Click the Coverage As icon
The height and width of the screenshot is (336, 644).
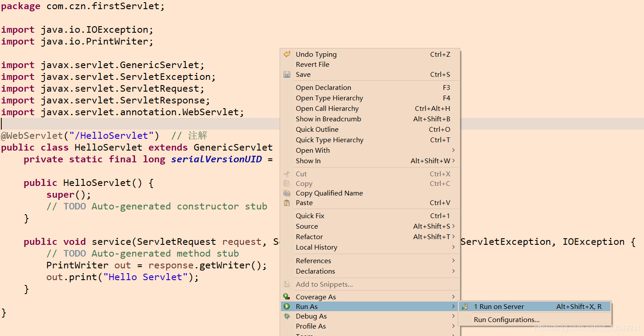pyautogui.click(x=287, y=297)
